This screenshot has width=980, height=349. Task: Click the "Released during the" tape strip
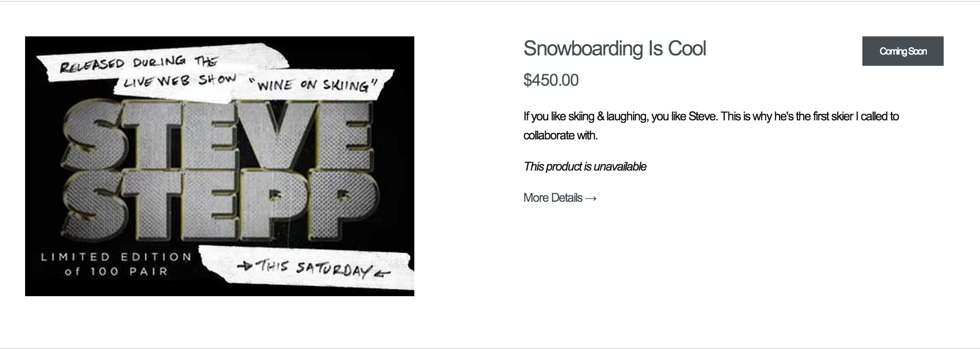pyautogui.click(x=138, y=64)
